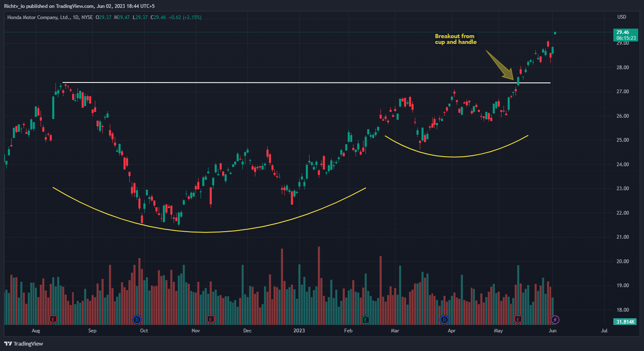The width and height of the screenshot is (644, 351).
Task: Select the red earnings marker near May
Action: [x=518, y=320]
